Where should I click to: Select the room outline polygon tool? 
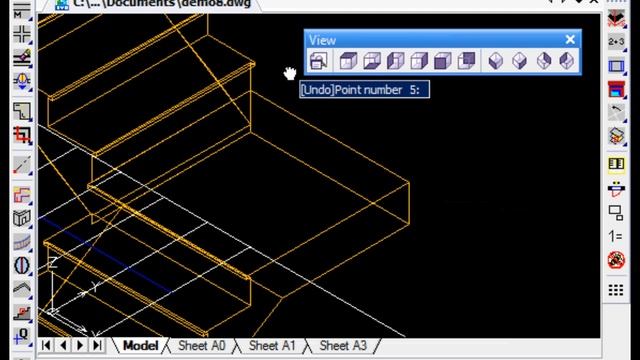coord(22,111)
